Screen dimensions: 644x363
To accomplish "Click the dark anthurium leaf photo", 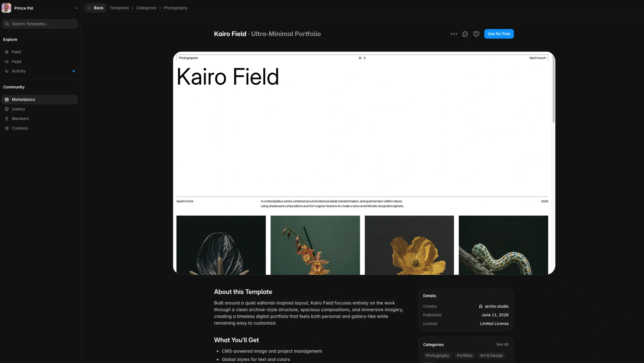I will 221,245.
